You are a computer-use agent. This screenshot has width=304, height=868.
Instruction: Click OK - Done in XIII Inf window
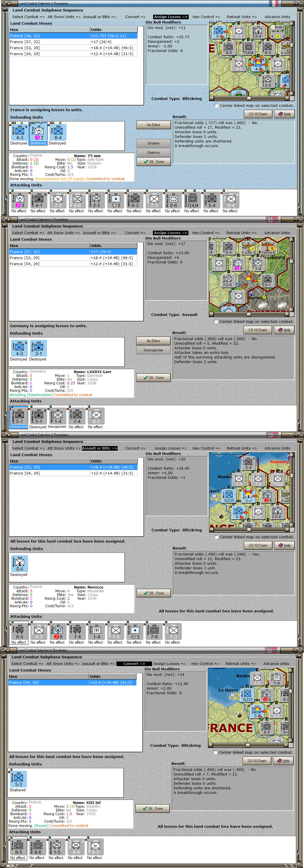(x=153, y=808)
